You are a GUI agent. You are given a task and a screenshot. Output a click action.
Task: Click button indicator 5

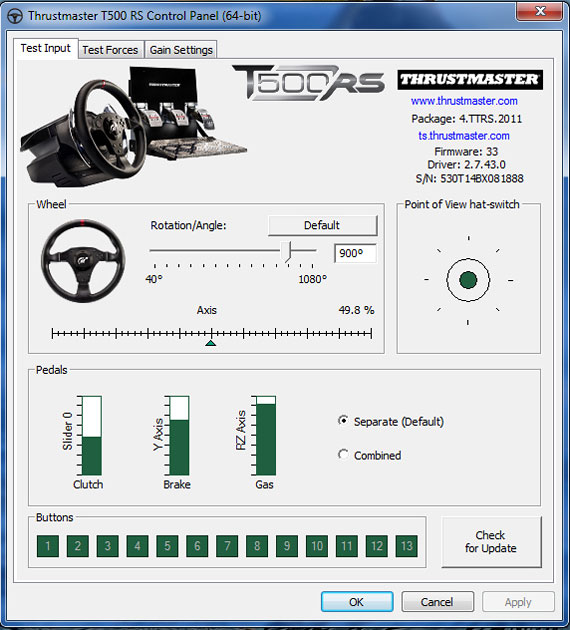167,546
